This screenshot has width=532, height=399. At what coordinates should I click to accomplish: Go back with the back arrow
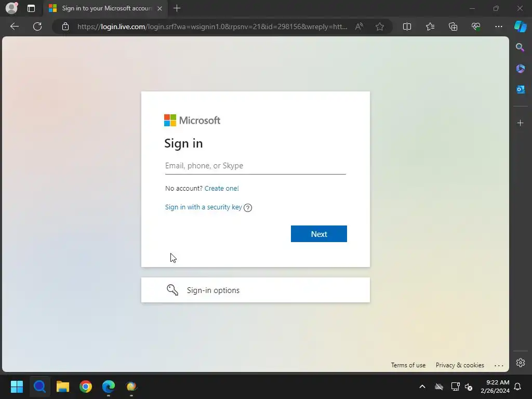pos(15,26)
